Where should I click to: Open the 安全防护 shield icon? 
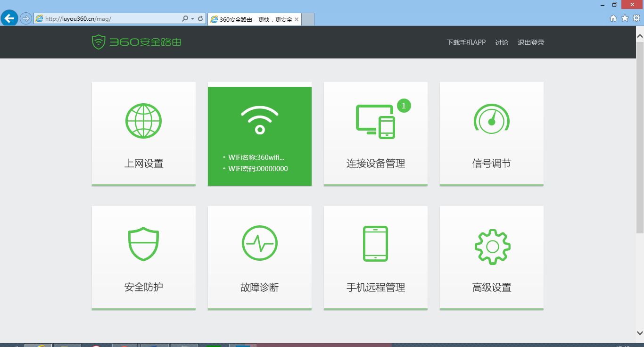pyautogui.click(x=143, y=244)
